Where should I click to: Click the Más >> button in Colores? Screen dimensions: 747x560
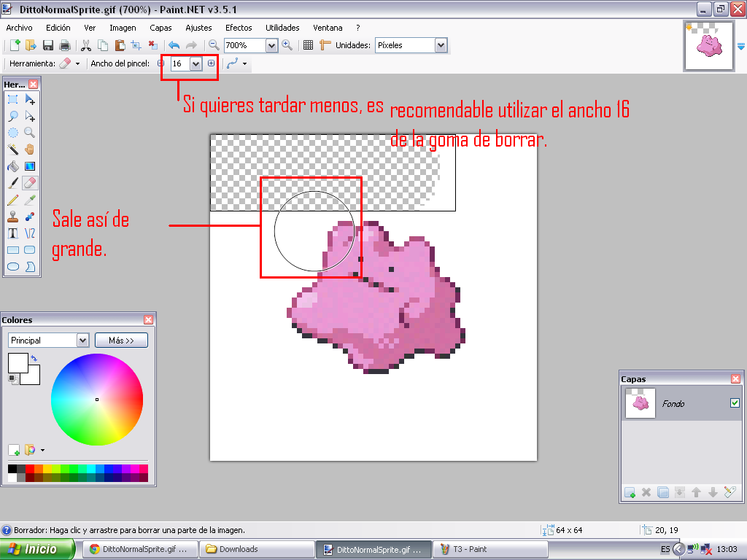122,341
